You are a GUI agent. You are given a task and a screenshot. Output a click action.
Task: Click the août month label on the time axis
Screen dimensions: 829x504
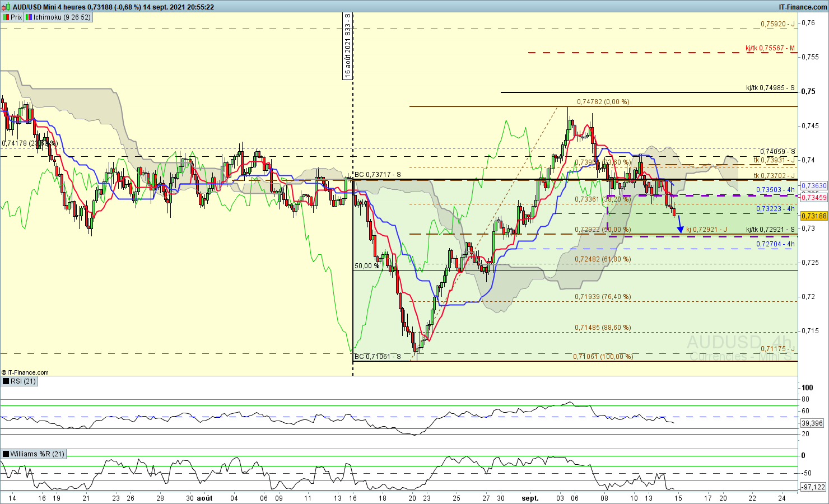click(x=204, y=498)
